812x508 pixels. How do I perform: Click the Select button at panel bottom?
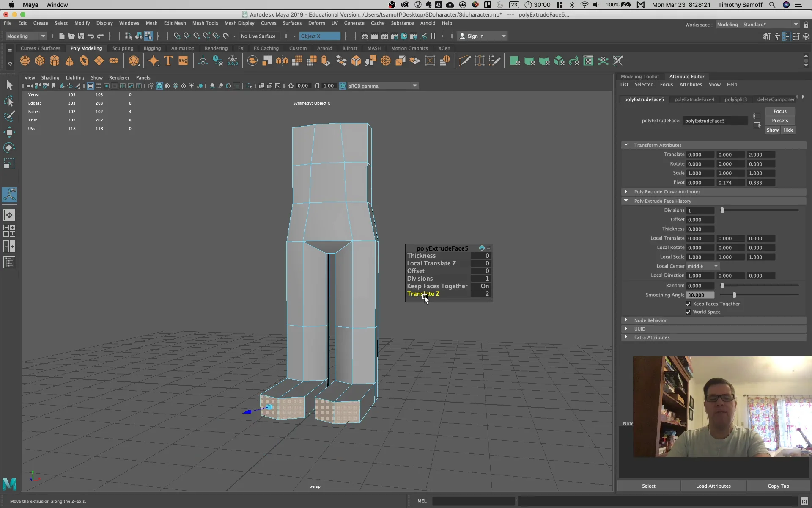(x=648, y=486)
